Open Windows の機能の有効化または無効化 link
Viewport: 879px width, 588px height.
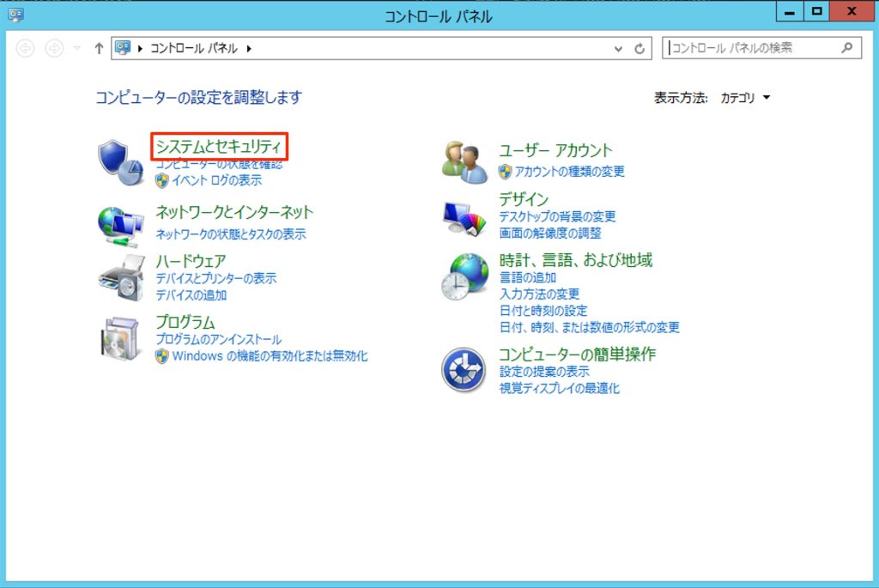(x=270, y=356)
